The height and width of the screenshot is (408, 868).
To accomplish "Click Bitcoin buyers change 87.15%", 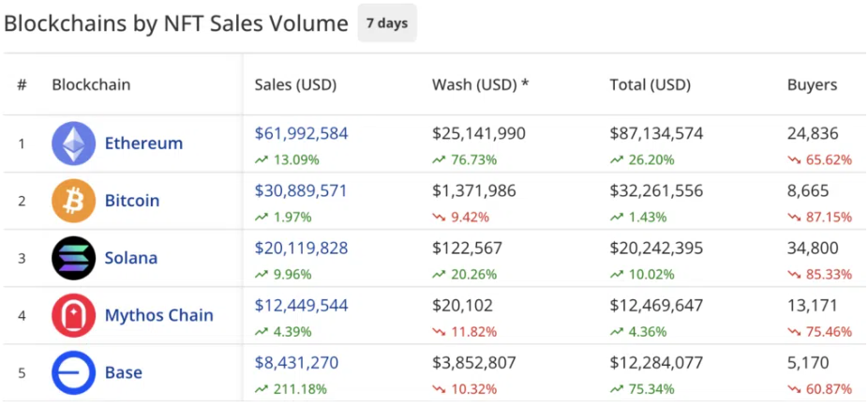I will pyautogui.click(x=820, y=218).
